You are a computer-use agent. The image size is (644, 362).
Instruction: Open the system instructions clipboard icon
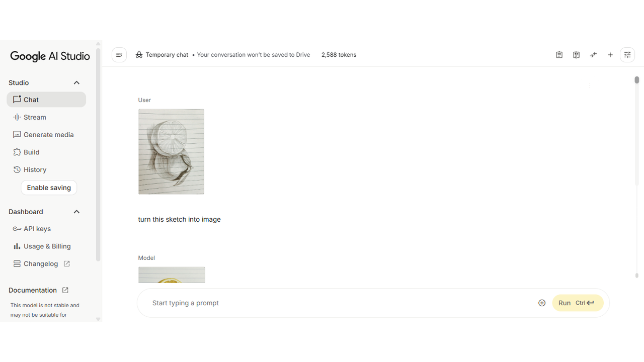tap(559, 55)
